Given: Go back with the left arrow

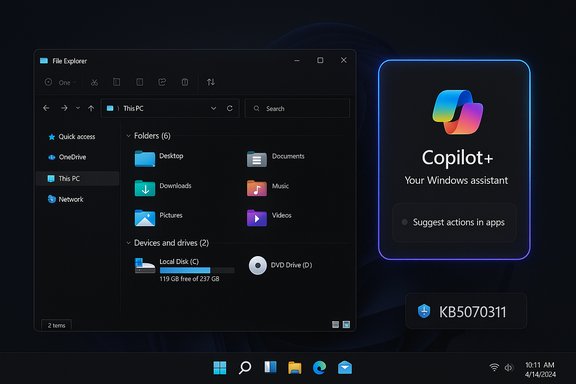Looking at the screenshot, I should (x=46, y=108).
